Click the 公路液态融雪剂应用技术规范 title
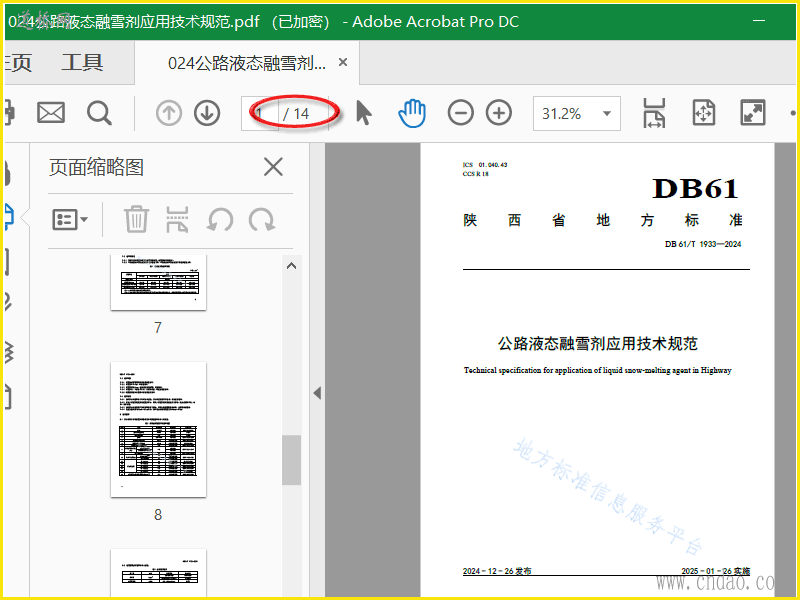The width and height of the screenshot is (800, 600). click(x=597, y=343)
